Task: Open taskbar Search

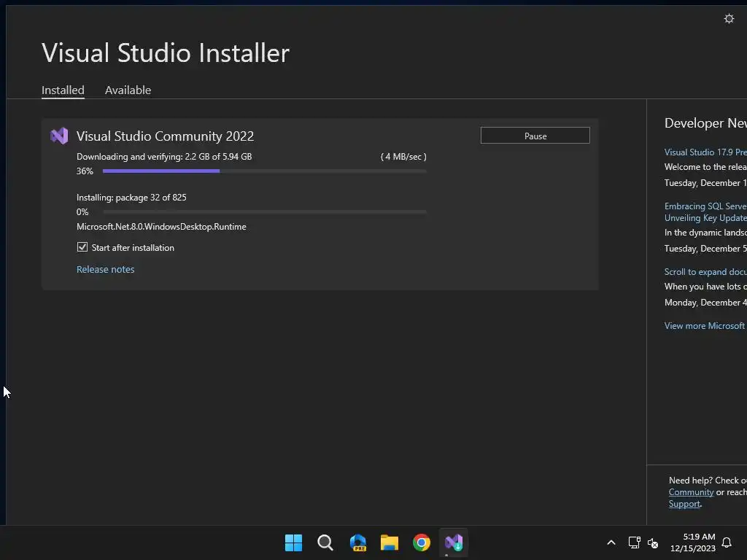Action: [x=325, y=542]
